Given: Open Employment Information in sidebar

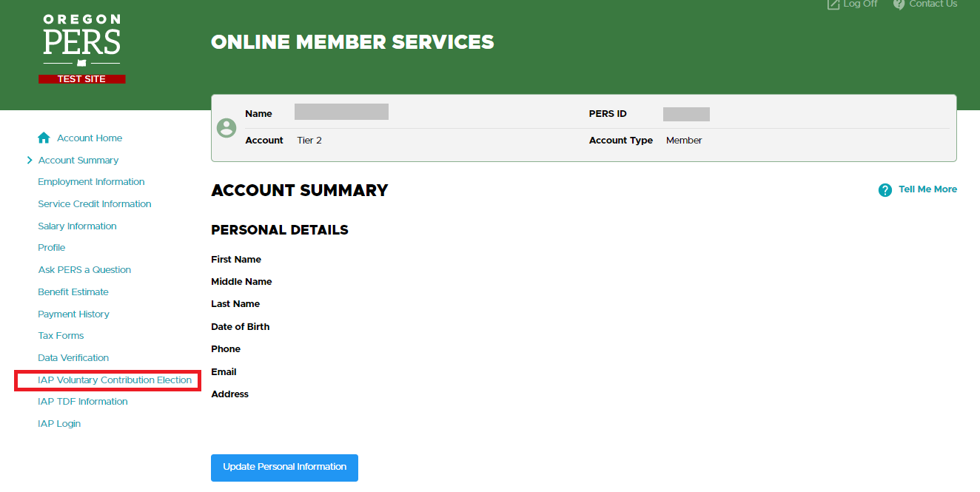Looking at the screenshot, I should (x=91, y=182).
